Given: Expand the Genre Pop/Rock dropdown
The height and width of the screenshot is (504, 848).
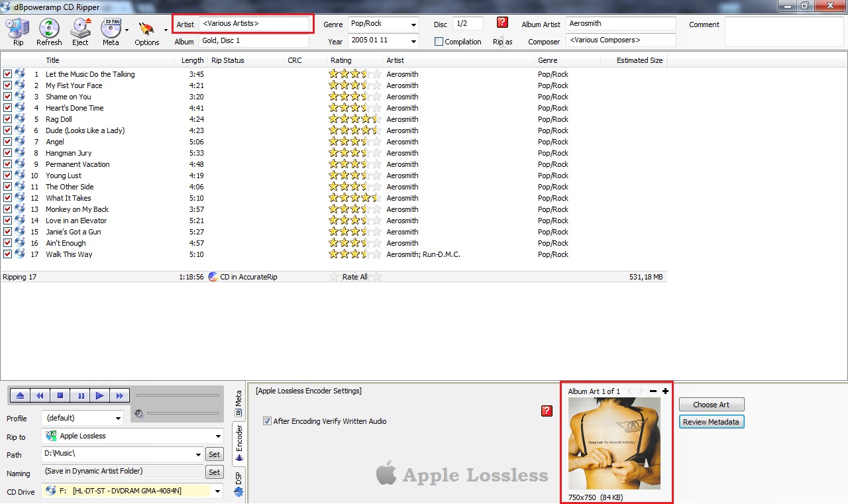Looking at the screenshot, I should [x=413, y=25].
